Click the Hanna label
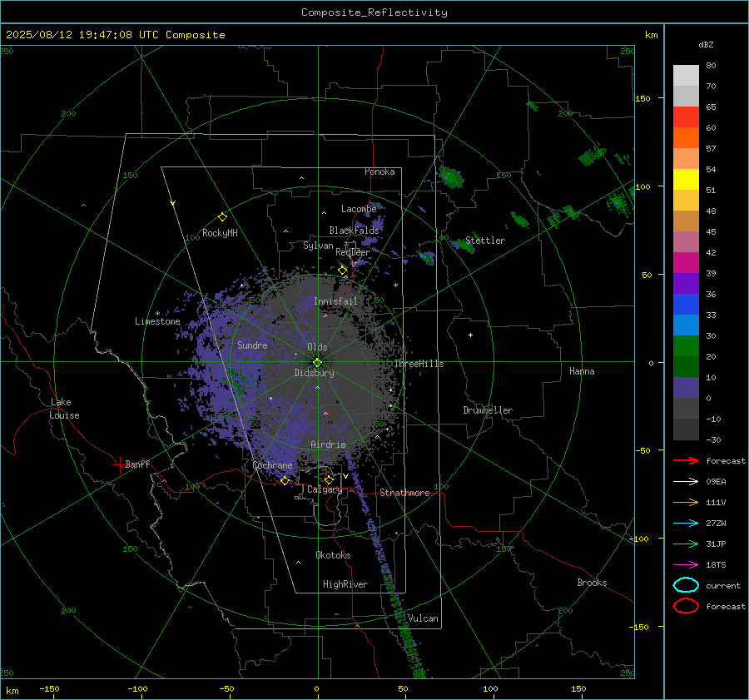The width and height of the screenshot is (749, 700). click(x=582, y=371)
